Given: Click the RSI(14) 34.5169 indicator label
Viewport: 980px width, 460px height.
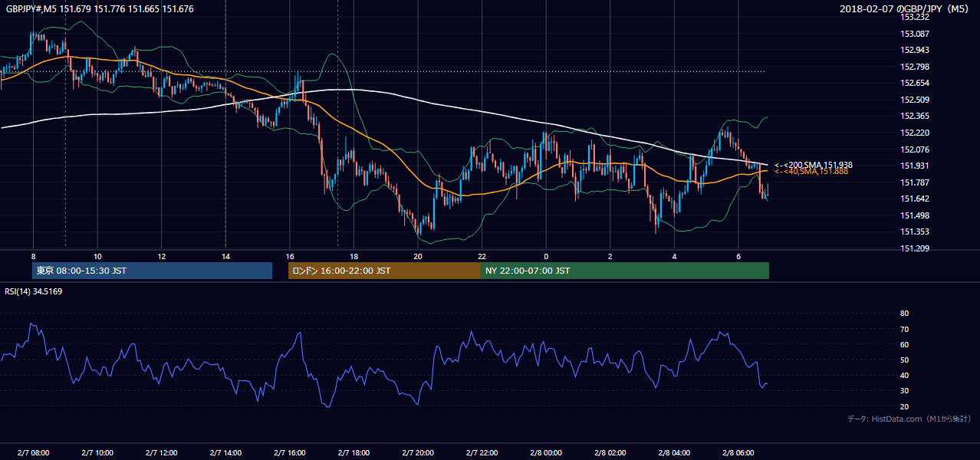Looking at the screenshot, I should [x=34, y=291].
